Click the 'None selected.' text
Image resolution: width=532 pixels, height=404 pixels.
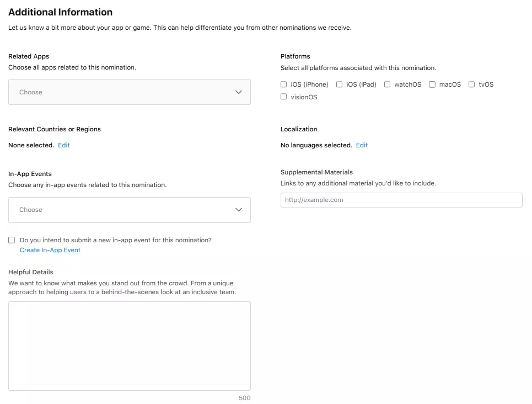(31, 145)
